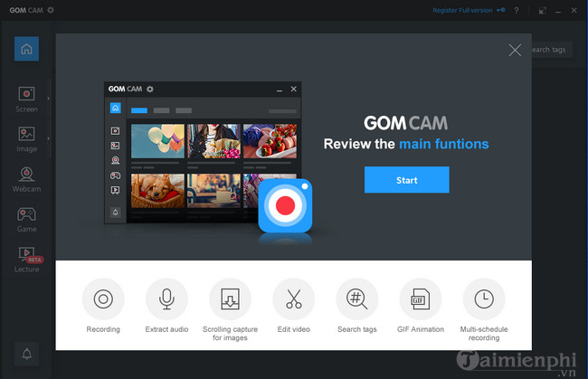Screen dimensions: 588x379
Task: Expand the Screen mode arrow
Action: [x=48, y=99]
